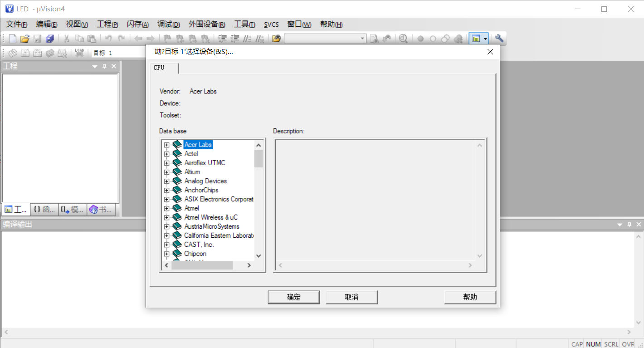Click the Rebuild all target files icon
This screenshot has width=644, height=348.
pos(38,53)
